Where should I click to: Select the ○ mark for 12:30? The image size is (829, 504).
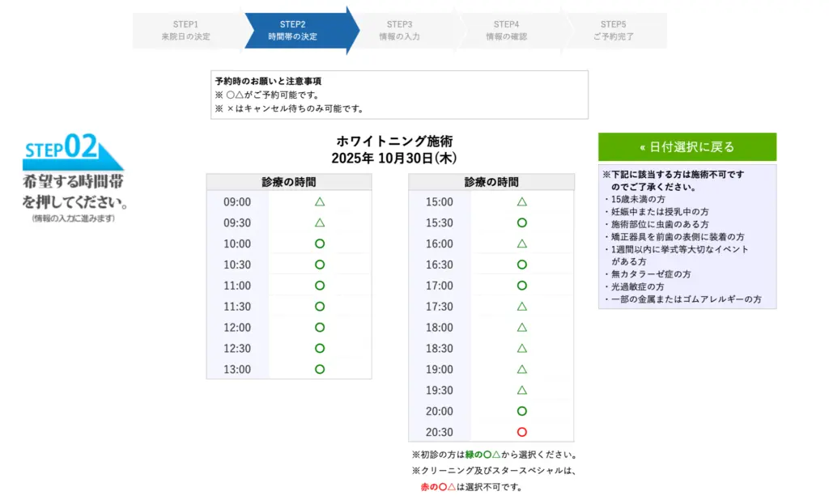(x=320, y=349)
